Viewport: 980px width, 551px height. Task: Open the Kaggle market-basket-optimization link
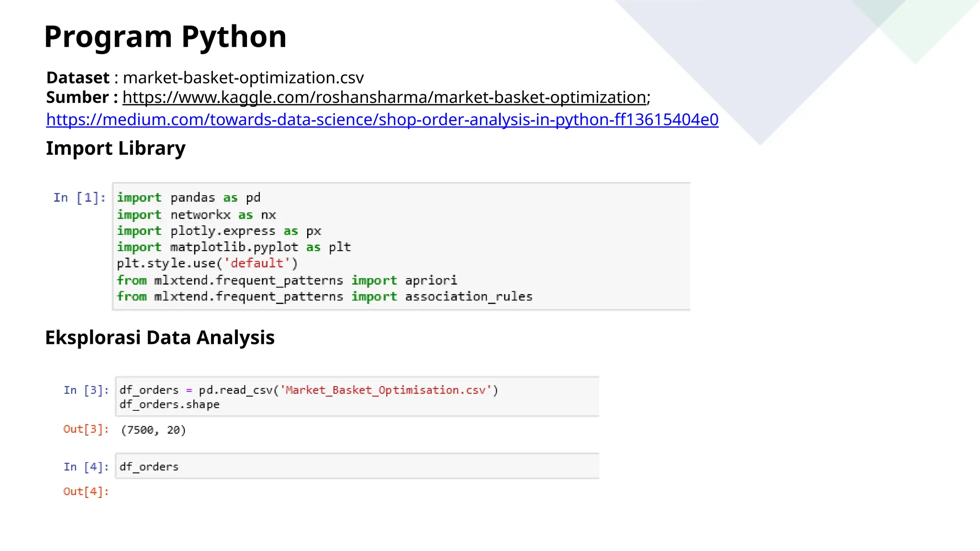pyautogui.click(x=384, y=98)
